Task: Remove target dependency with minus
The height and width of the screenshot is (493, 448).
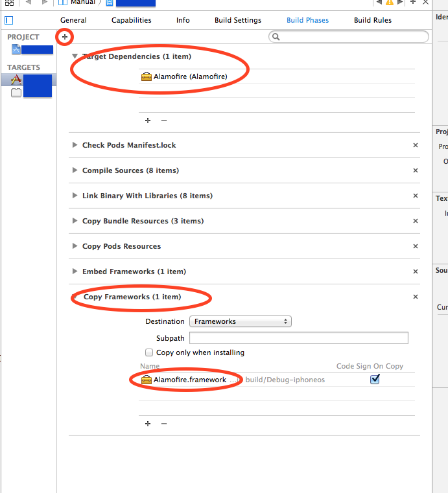Action: [x=164, y=120]
